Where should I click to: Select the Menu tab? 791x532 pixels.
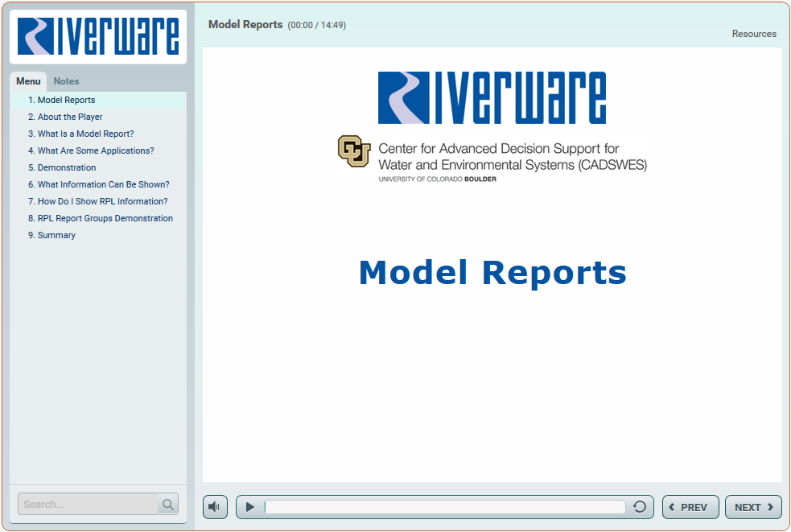click(28, 81)
